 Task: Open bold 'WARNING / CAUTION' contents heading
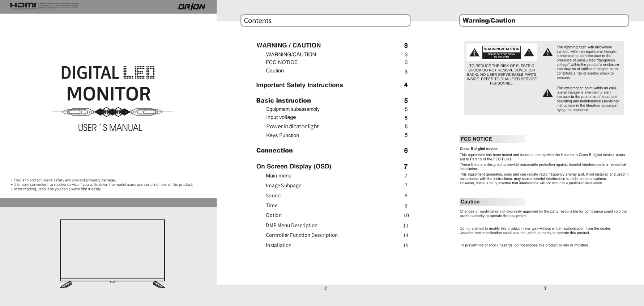(289, 45)
